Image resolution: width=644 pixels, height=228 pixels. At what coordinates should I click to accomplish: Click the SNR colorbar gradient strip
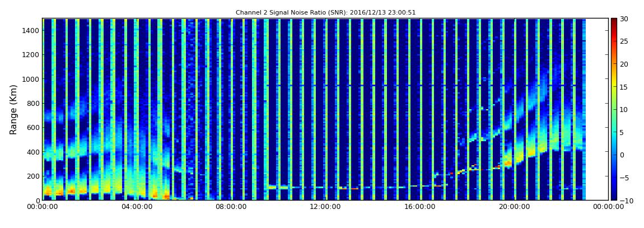[614, 109]
